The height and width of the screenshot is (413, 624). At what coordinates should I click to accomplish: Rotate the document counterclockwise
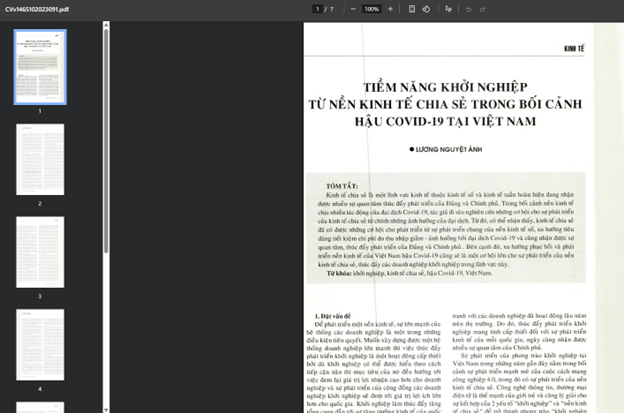tap(426, 9)
